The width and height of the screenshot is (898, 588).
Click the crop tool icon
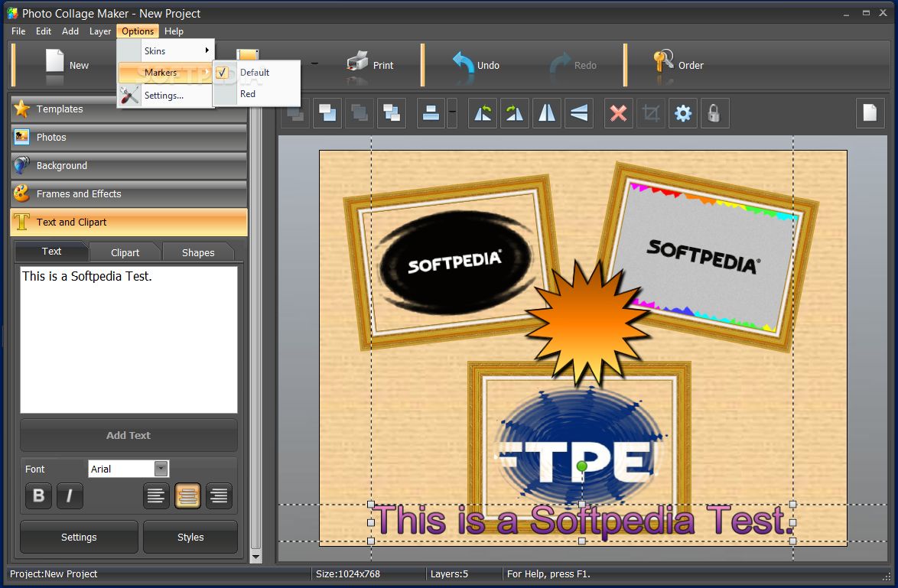[651, 113]
